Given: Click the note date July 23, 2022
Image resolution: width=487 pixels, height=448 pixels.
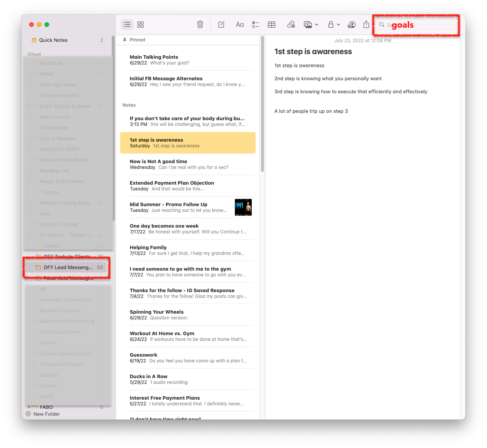Looking at the screenshot, I should click(363, 41).
